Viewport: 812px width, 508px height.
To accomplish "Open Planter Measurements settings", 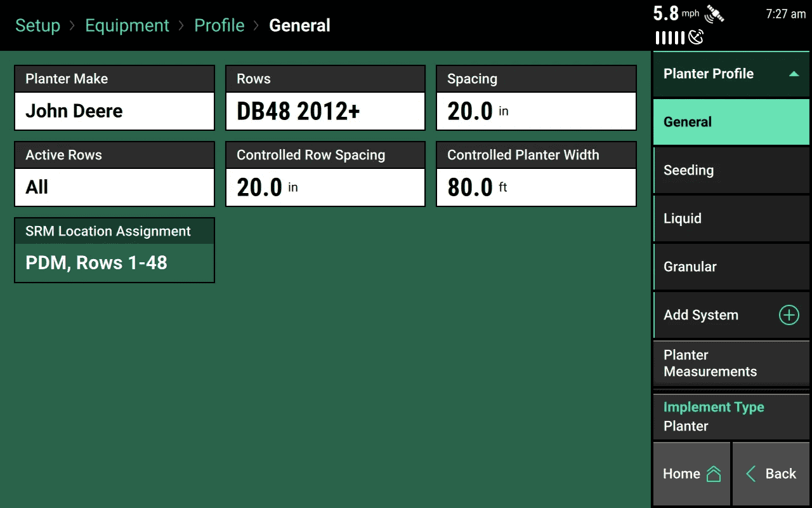I will 731,363.
